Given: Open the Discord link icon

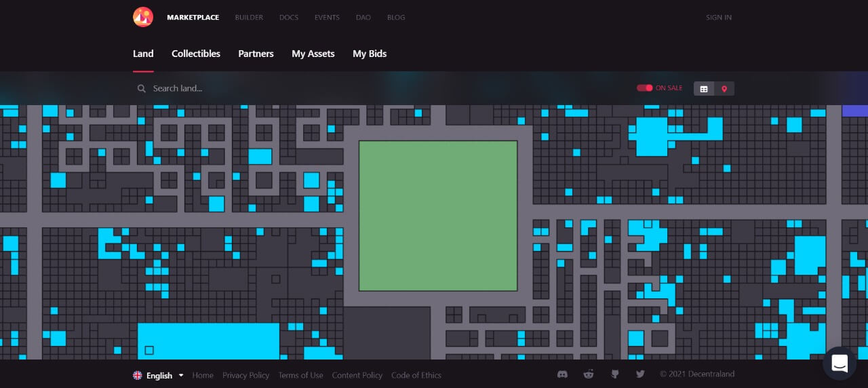Looking at the screenshot, I should 561,374.
